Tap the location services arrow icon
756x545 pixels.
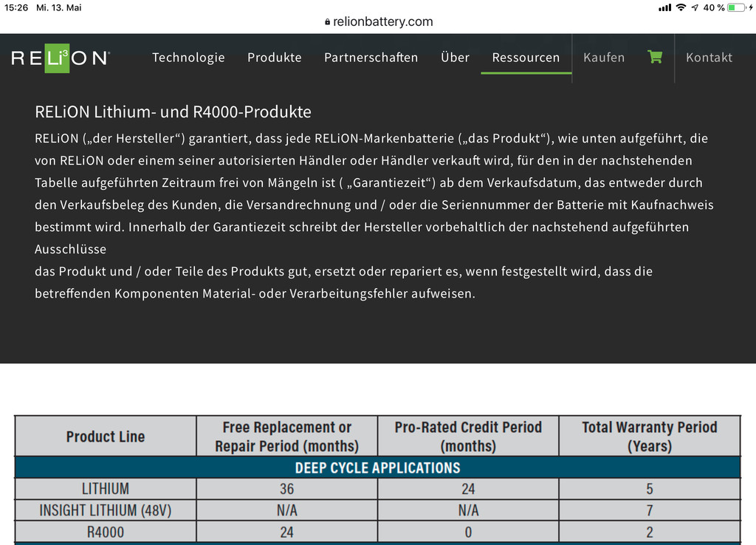point(695,7)
